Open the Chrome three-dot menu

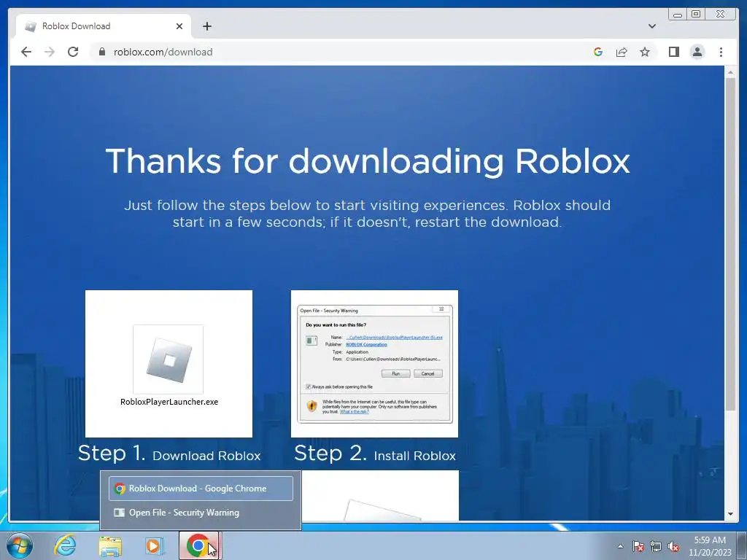tap(721, 52)
